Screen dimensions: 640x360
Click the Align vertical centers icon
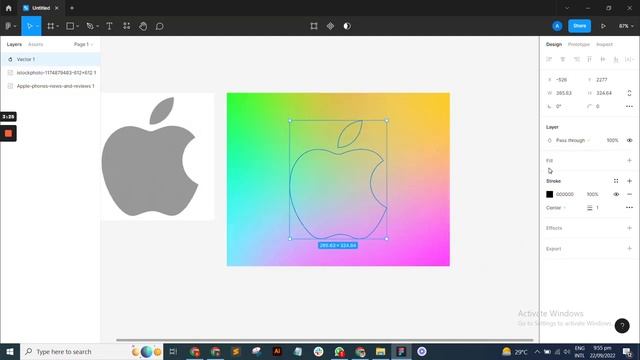[603, 59]
